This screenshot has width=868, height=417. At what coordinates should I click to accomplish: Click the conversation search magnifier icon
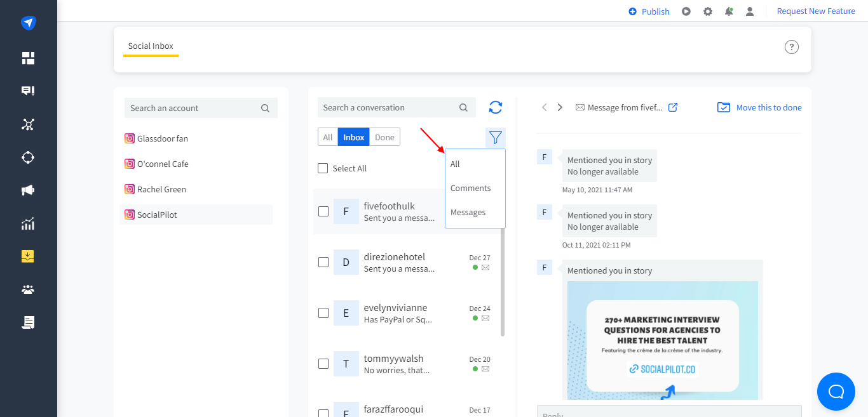click(x=464, y=108)
